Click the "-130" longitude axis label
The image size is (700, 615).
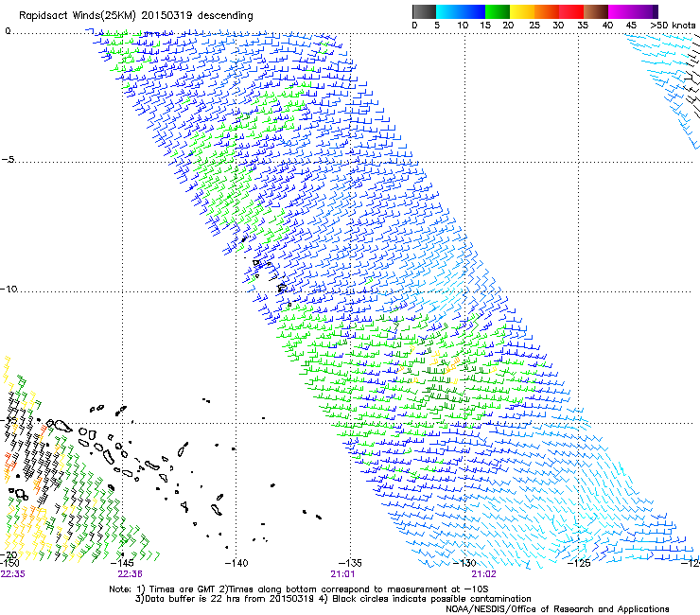point(464,563)
